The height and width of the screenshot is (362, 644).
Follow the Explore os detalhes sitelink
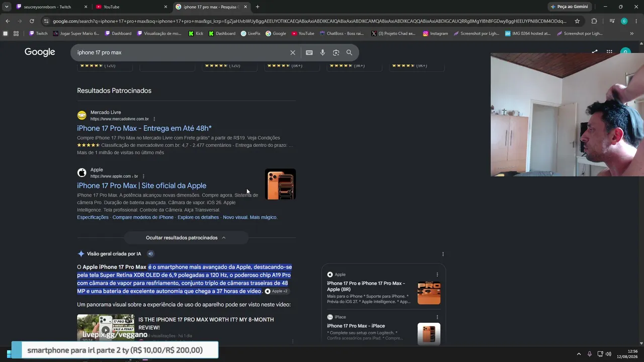[198, 217]
